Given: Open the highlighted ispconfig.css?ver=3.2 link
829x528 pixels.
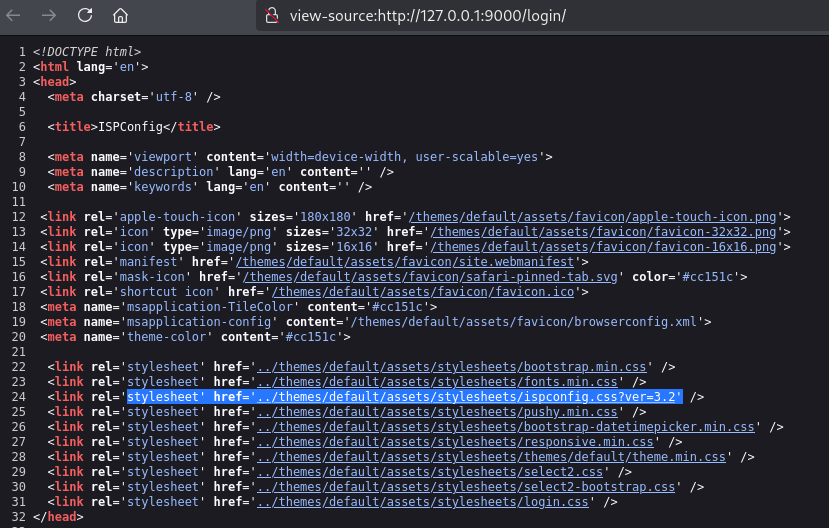Looking at the screenshot, I should coord(470,397).
